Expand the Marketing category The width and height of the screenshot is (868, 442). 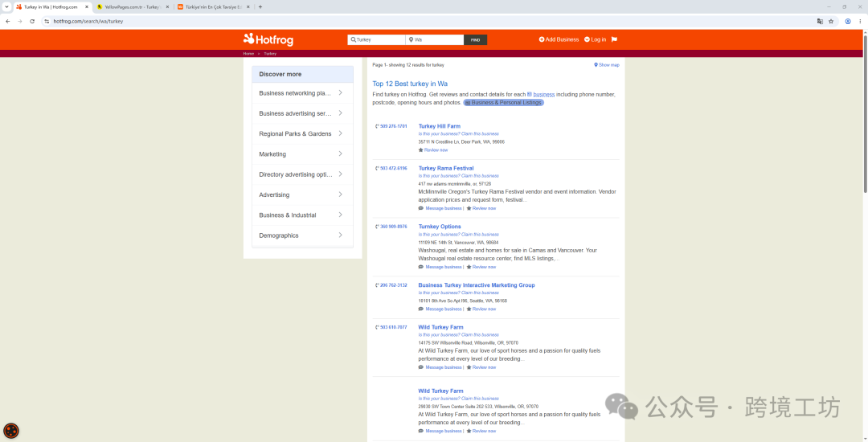pyautogui.click(x=302, y=153)
